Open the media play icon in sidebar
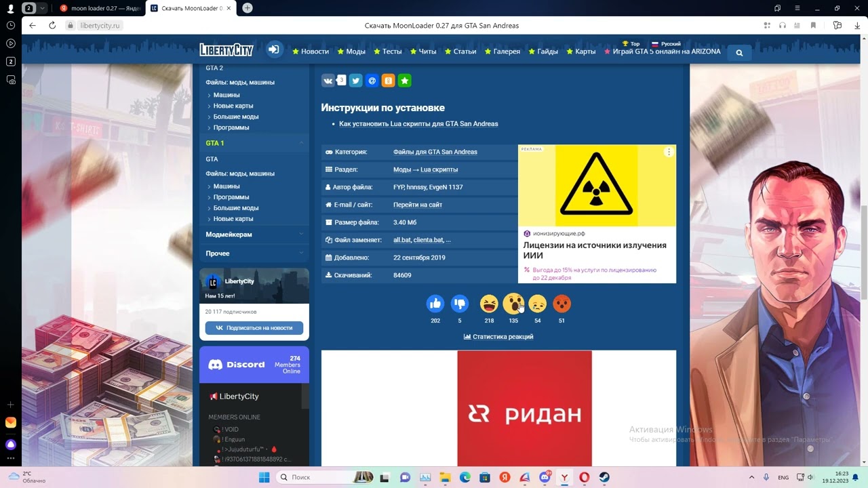This screenshot has width=868, height=488. pyautogui.click(x=11, y=43)
